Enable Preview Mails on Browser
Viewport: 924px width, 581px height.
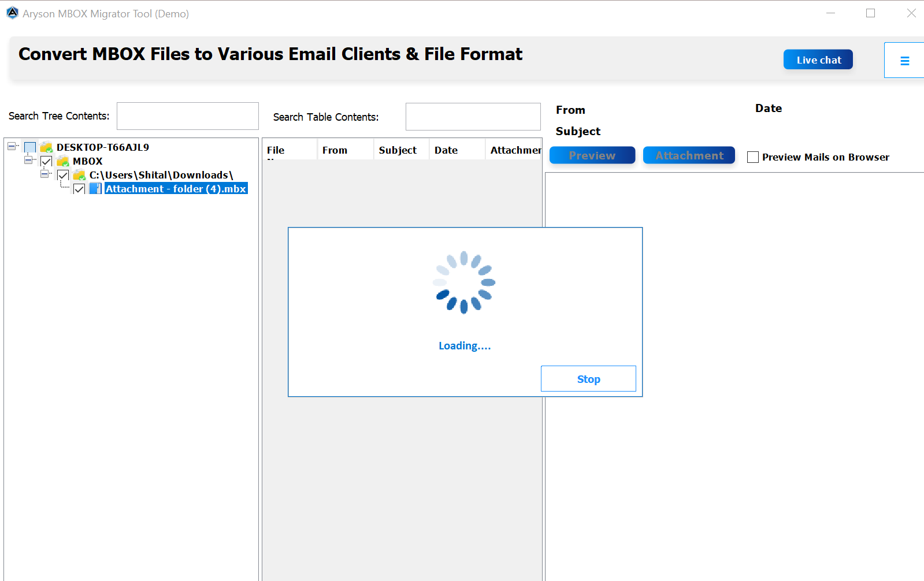point(752,157)
